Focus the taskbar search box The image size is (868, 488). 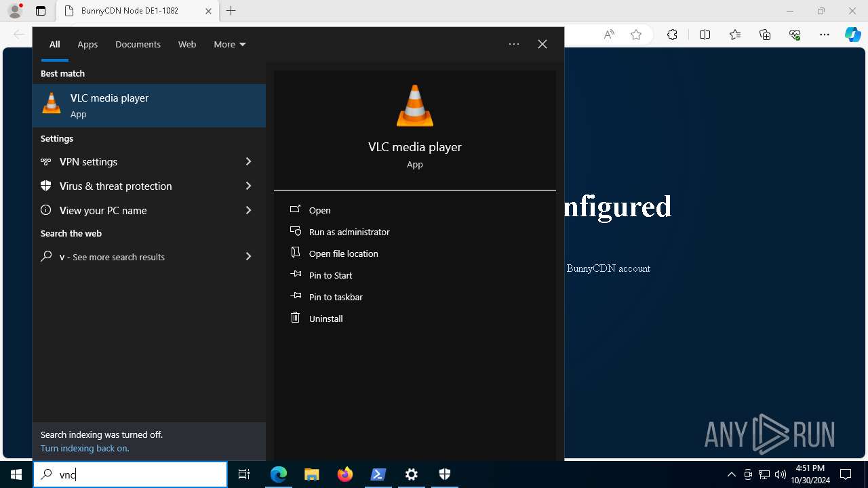tap(130, 474)
